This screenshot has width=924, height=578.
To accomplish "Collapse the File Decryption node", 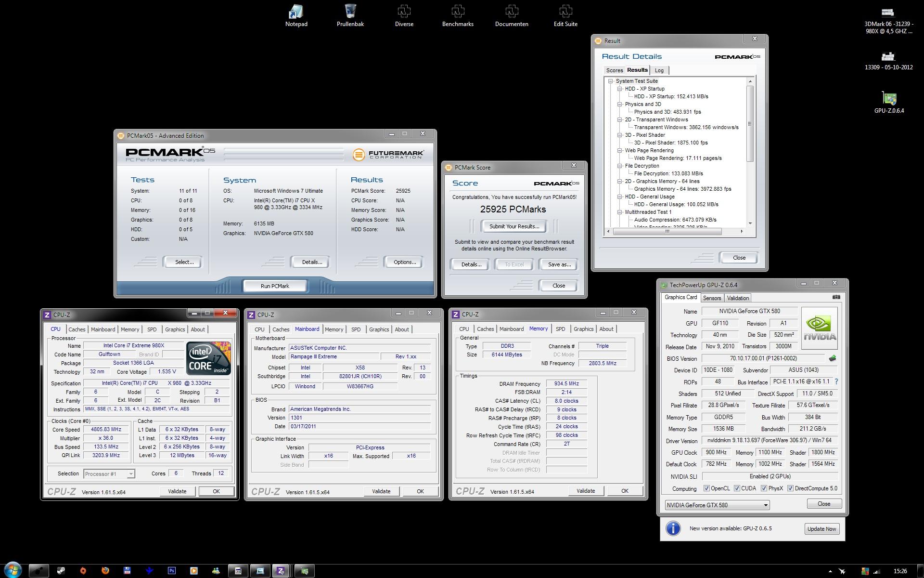I will 620,166.
